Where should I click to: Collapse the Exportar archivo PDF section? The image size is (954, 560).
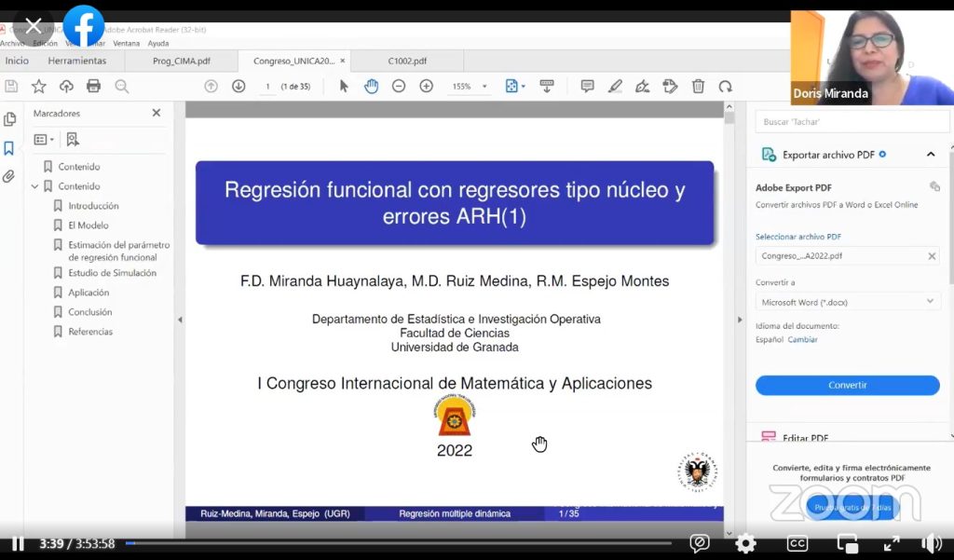click(930, 155)
